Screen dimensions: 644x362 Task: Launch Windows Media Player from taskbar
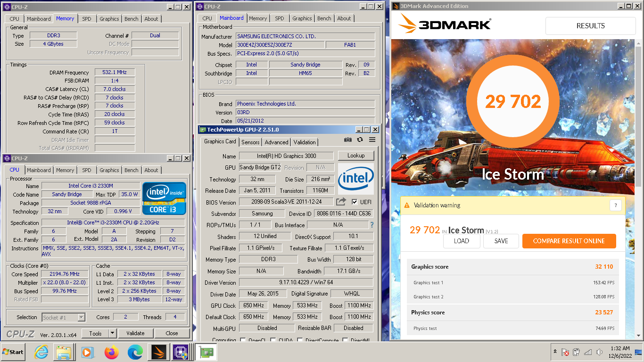pos(87,352)
